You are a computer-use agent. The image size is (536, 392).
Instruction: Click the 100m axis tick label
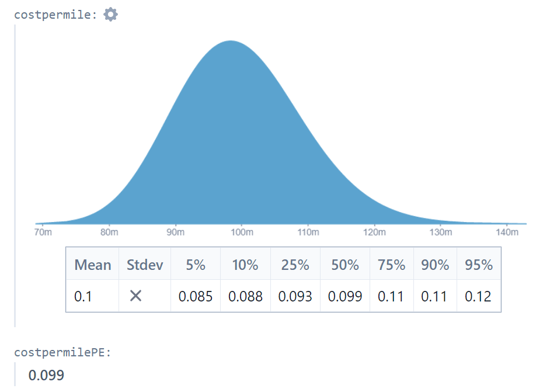click(x=242, y=233)
